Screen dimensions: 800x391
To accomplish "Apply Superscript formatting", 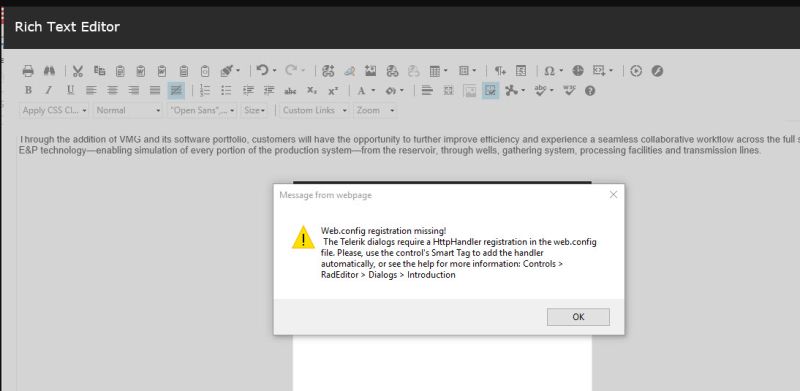I will point(333,90).
